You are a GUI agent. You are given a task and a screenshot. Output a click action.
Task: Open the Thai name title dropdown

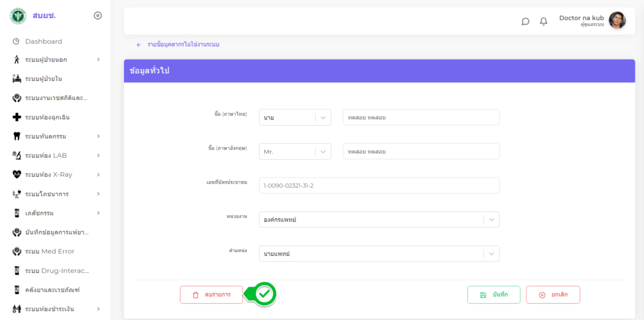click(323, 118)
